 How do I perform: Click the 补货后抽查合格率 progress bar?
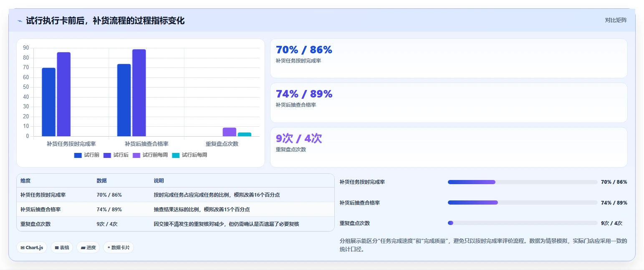(x=523, y=202)
